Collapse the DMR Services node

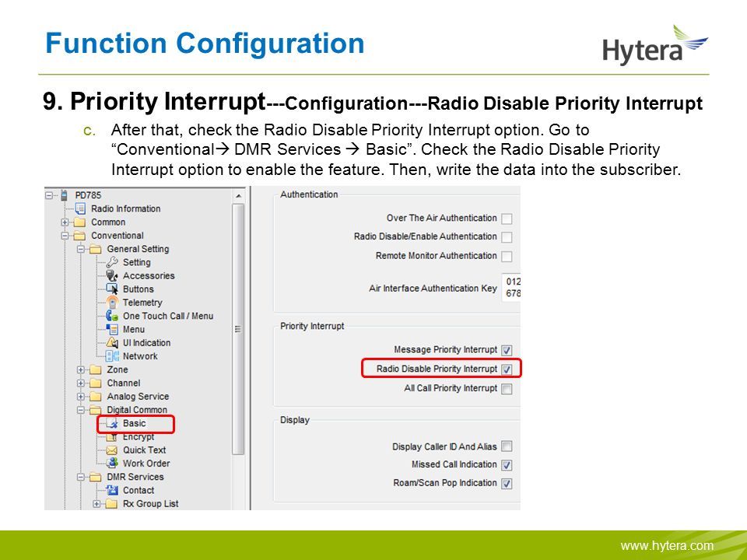[x=81, y=477]
